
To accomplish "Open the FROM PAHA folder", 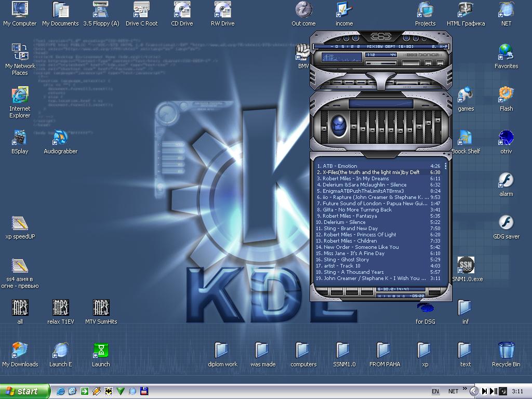I will click(385, 355).
